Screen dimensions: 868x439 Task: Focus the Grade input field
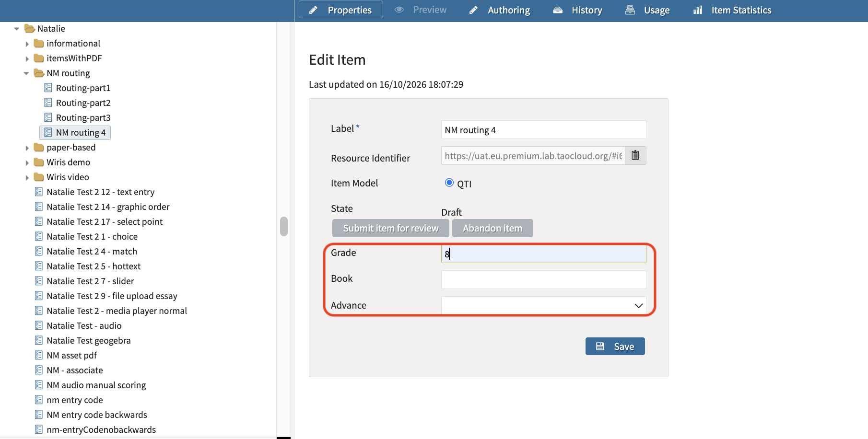544,254
